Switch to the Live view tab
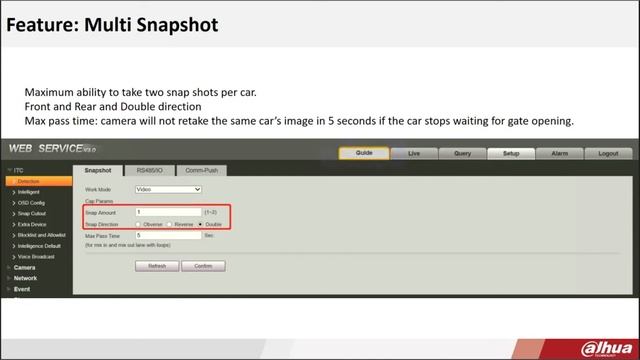Image resolution: width=640 pixels, height=360 pixels. (x=414, y=153)
